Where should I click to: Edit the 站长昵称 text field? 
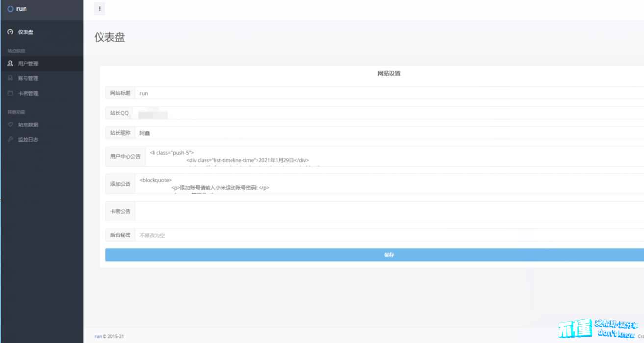387,133
